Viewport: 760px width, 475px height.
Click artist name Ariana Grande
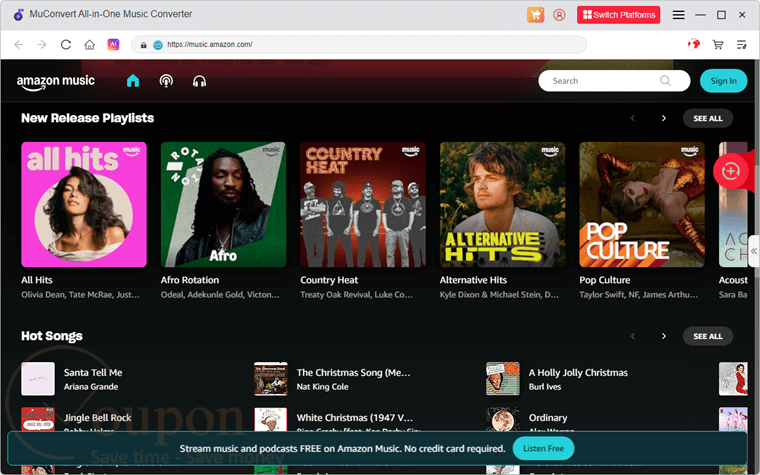click(x=91, y=387)
